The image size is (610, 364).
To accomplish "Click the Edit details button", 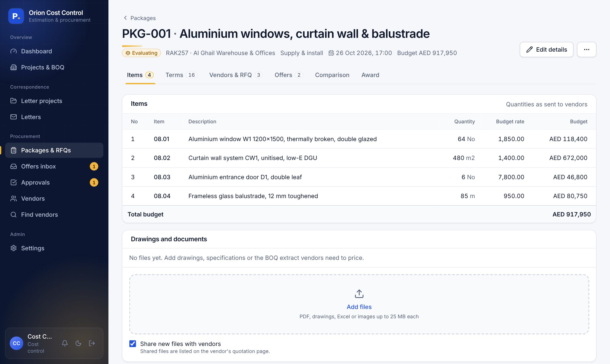I will (546, 50).
